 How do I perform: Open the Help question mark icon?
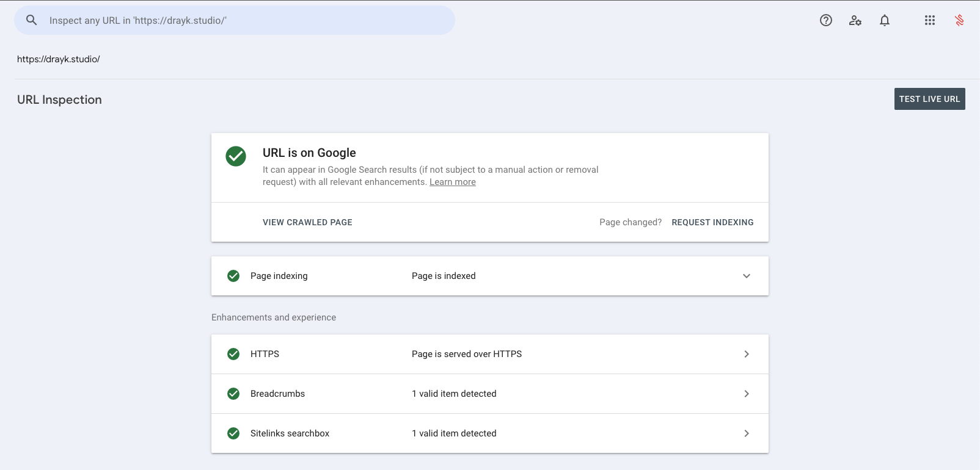[826, 20]
